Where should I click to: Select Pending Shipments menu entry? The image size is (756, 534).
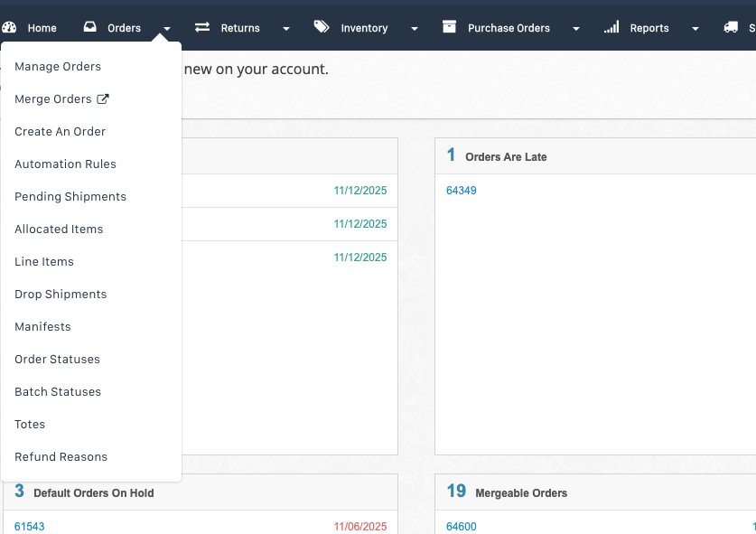(70, 197)
